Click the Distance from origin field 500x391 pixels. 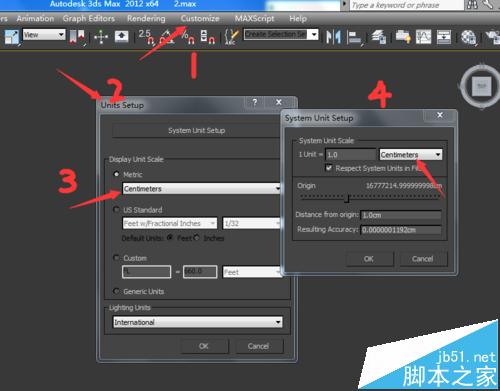(401, 215)
